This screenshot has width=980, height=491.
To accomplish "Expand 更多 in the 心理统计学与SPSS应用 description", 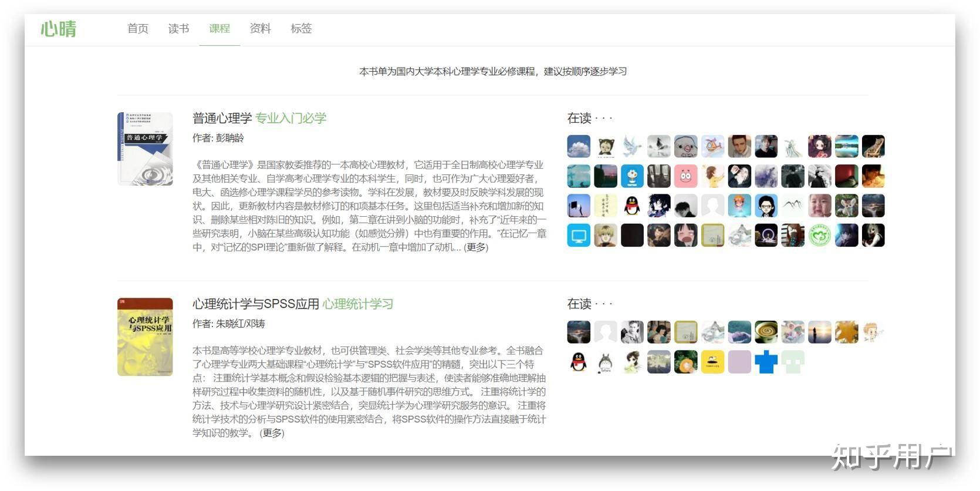I will [272, 433].
